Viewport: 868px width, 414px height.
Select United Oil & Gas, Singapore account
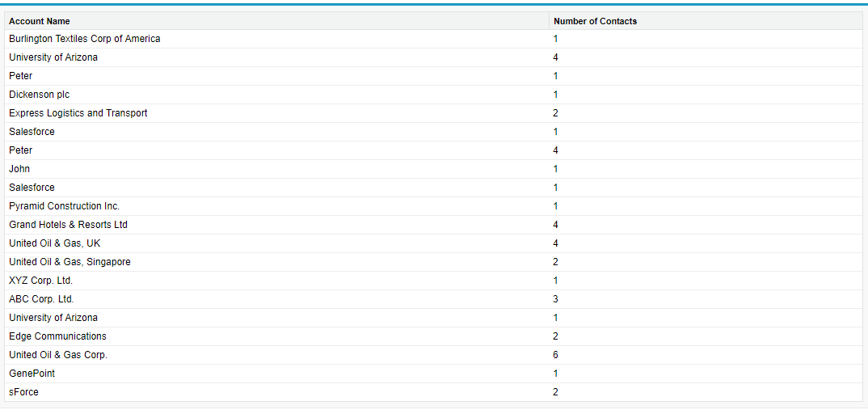(70, 262)
